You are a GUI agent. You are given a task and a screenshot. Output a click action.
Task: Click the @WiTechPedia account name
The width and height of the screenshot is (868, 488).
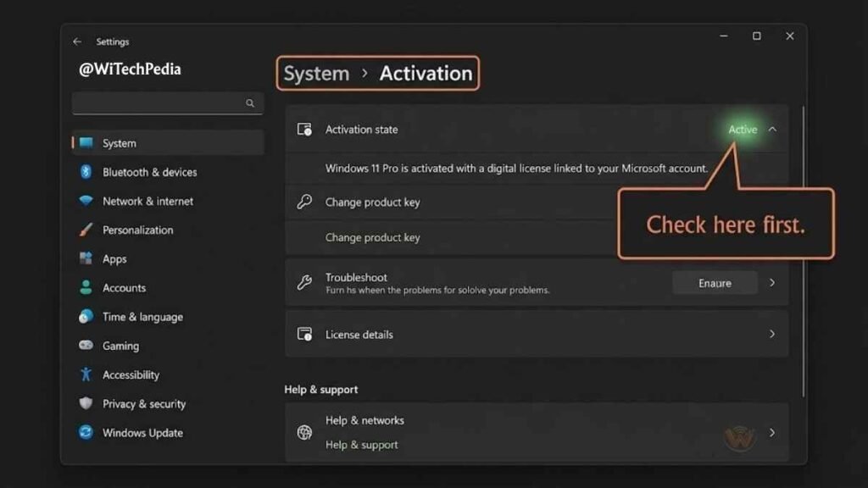[130, 69]
